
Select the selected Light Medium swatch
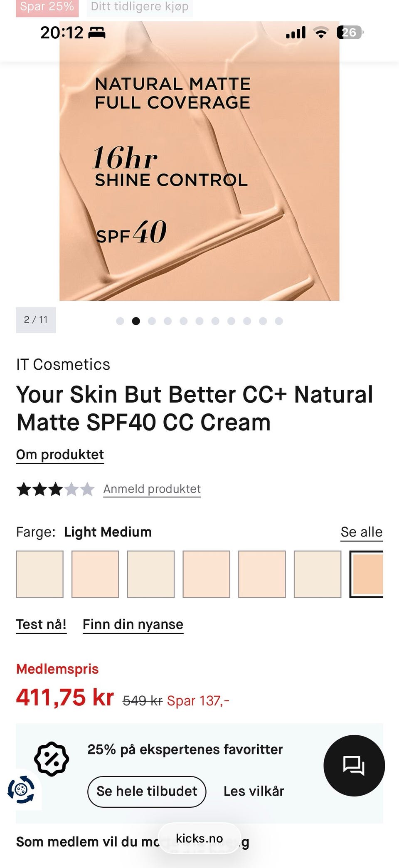click(366, 574)
